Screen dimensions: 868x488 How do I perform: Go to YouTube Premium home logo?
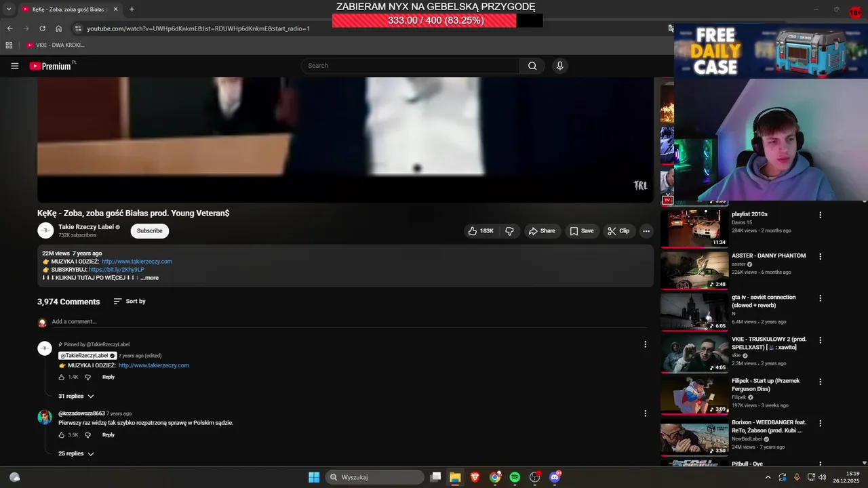[x=51, y=66]
